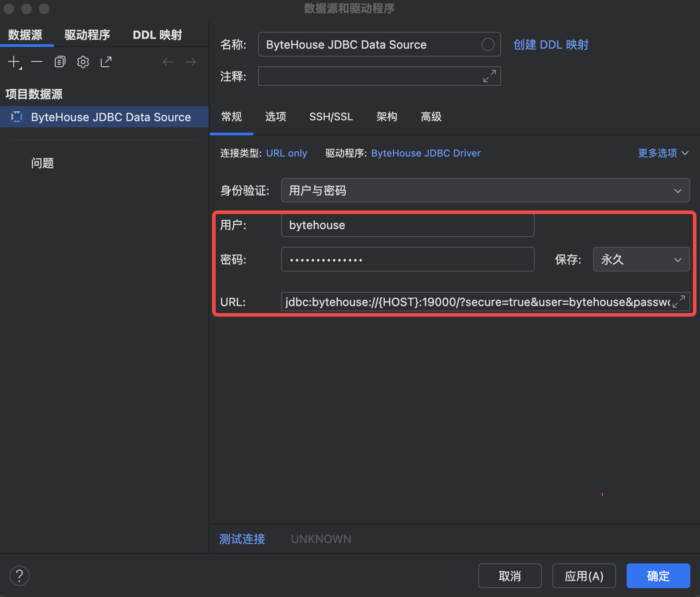The image size is (700, 597).
Task: Go to the SSH/SSL tab
Action: point(331,117)
